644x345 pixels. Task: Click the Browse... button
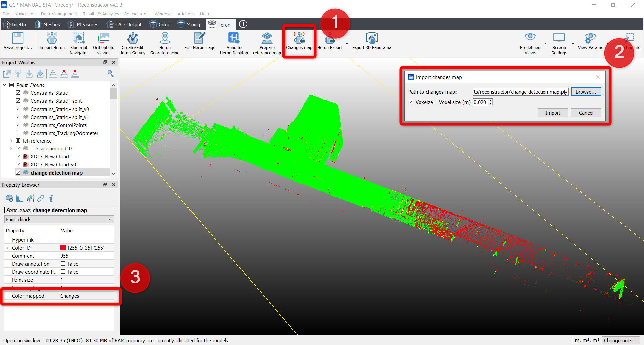(x=586, y=92)
